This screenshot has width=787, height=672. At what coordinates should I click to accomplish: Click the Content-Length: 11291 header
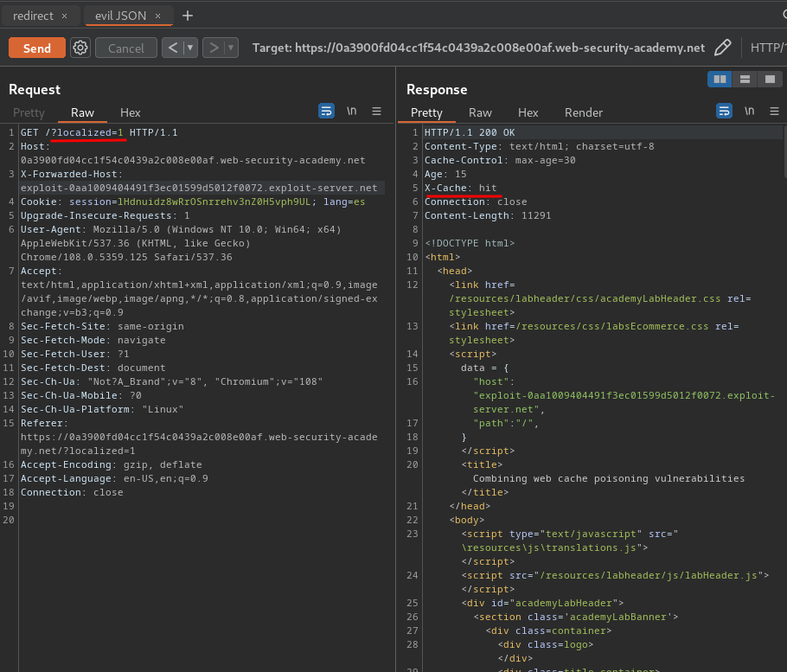click(x=488, y=215)
